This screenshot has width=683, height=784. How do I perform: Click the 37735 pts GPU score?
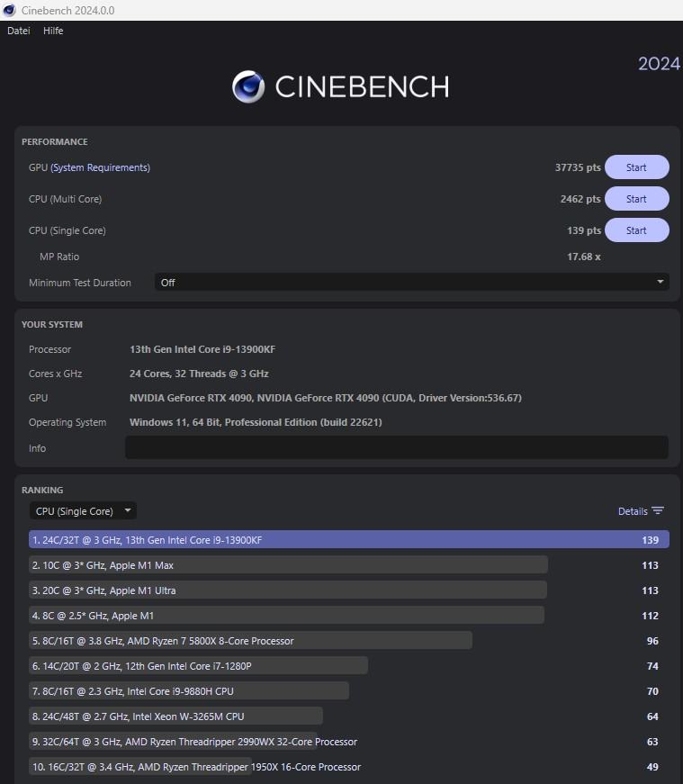click(x=578, y=167)
